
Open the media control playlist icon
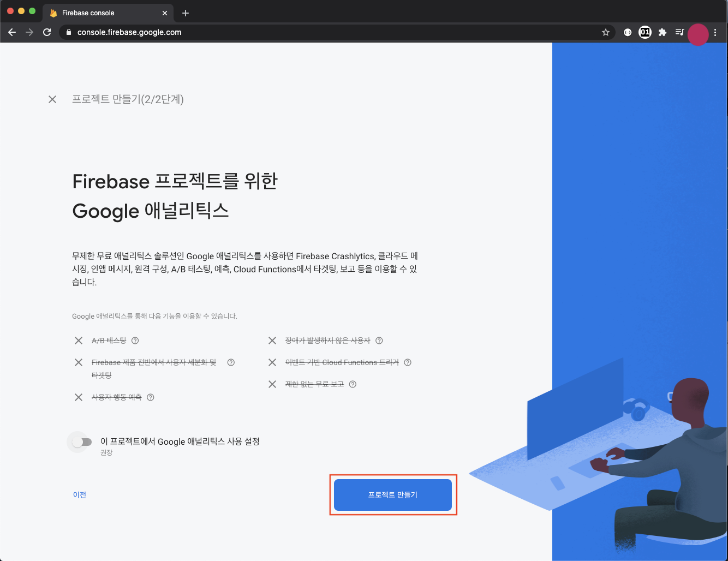pos(679,32)
